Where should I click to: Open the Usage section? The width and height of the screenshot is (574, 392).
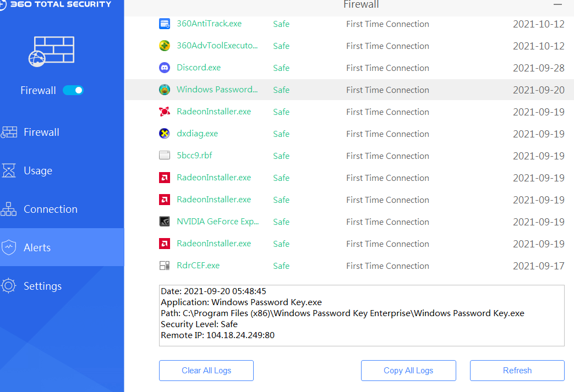[x=62, y=170]
